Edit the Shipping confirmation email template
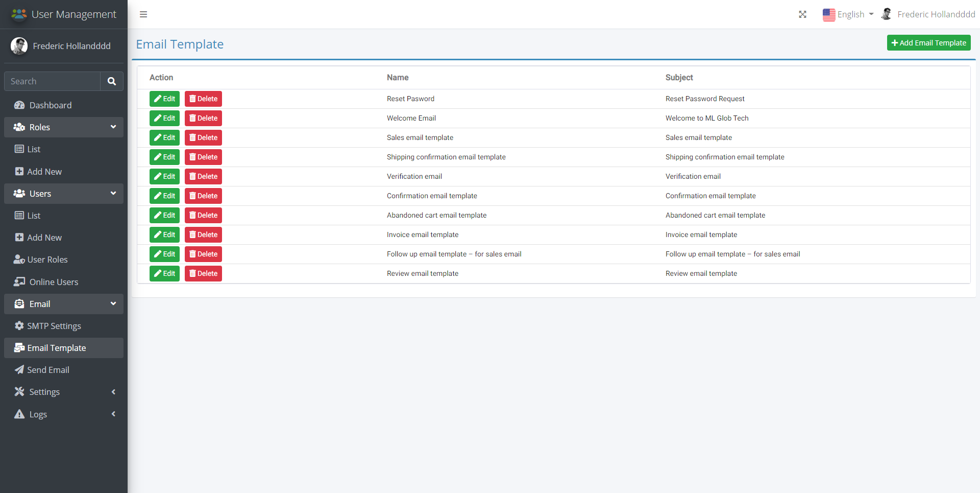The width and height of the screenshot is (980, 493). (164, 157)
